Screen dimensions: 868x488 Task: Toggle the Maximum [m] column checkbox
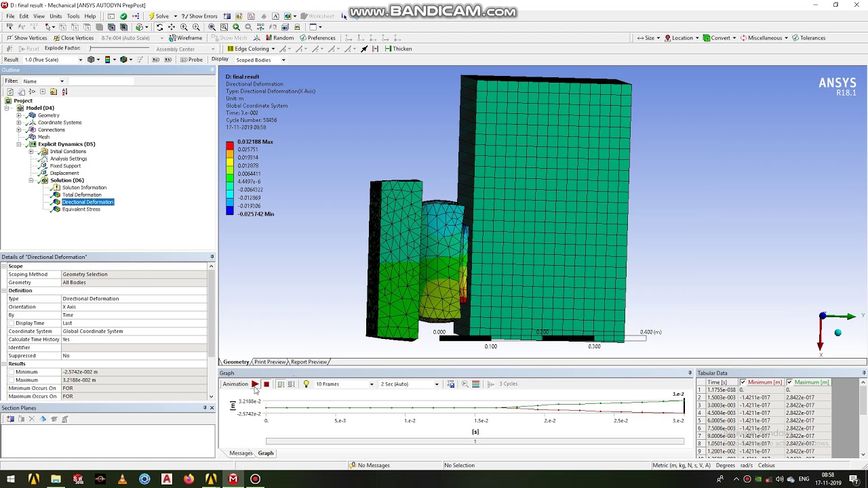[x=789, y=382]
